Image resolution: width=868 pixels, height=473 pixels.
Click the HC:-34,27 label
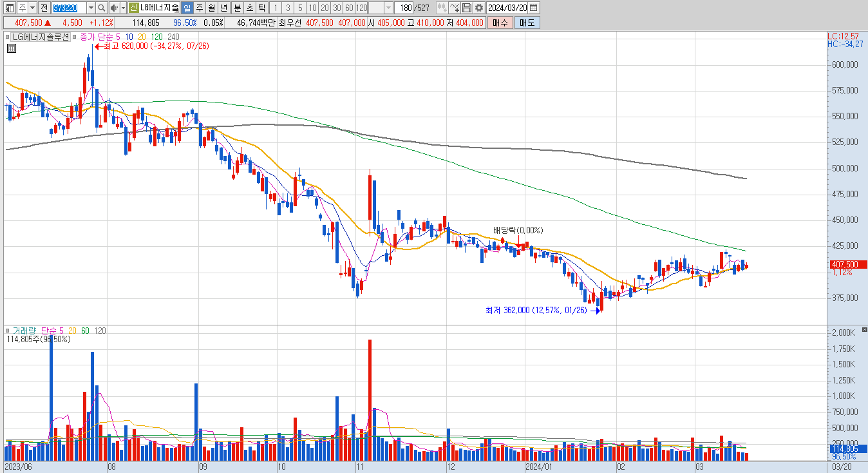point(845,44)
